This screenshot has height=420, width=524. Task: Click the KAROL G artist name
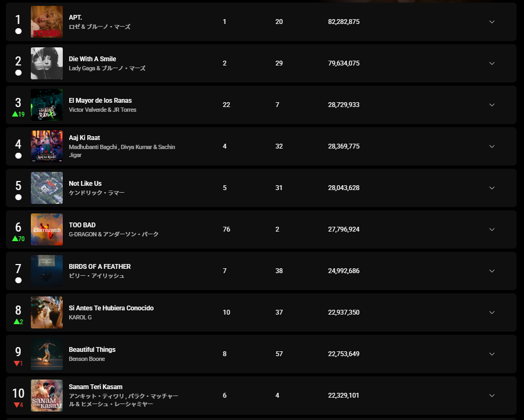[x=80, y=317]
